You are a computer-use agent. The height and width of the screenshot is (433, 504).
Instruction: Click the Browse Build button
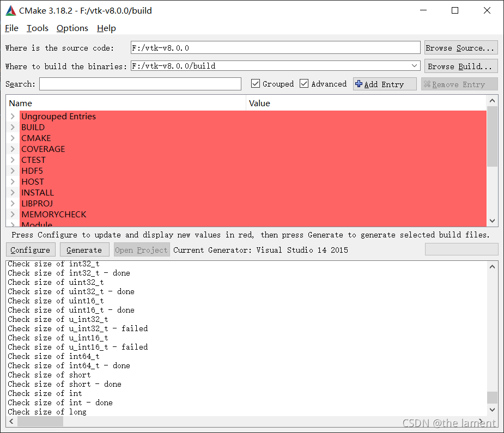461,66
